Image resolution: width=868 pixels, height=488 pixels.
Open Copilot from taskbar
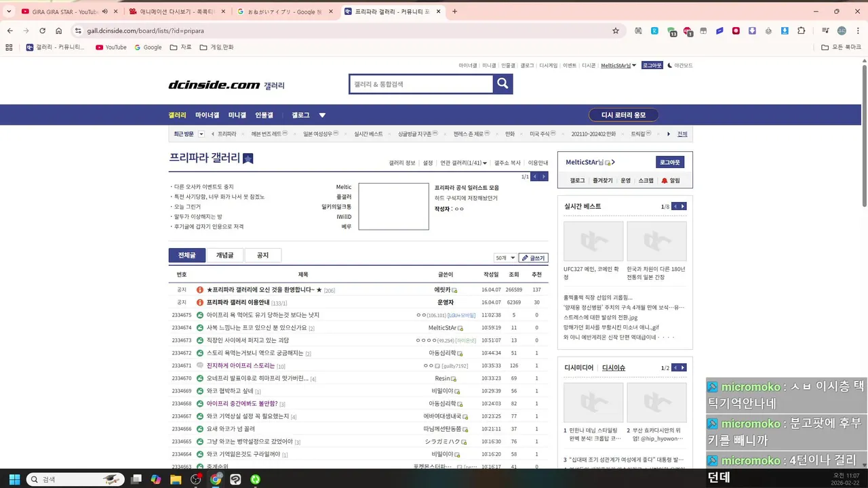click(x=156, y=479)
